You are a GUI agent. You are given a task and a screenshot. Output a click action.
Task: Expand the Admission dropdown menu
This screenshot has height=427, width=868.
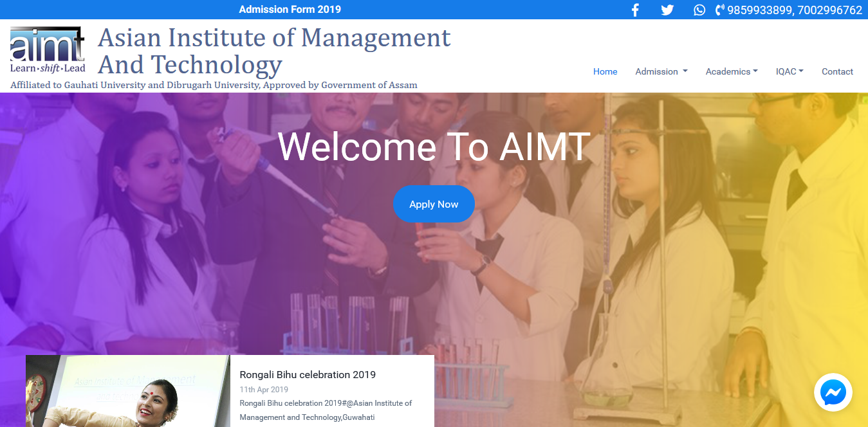(661, 71)
